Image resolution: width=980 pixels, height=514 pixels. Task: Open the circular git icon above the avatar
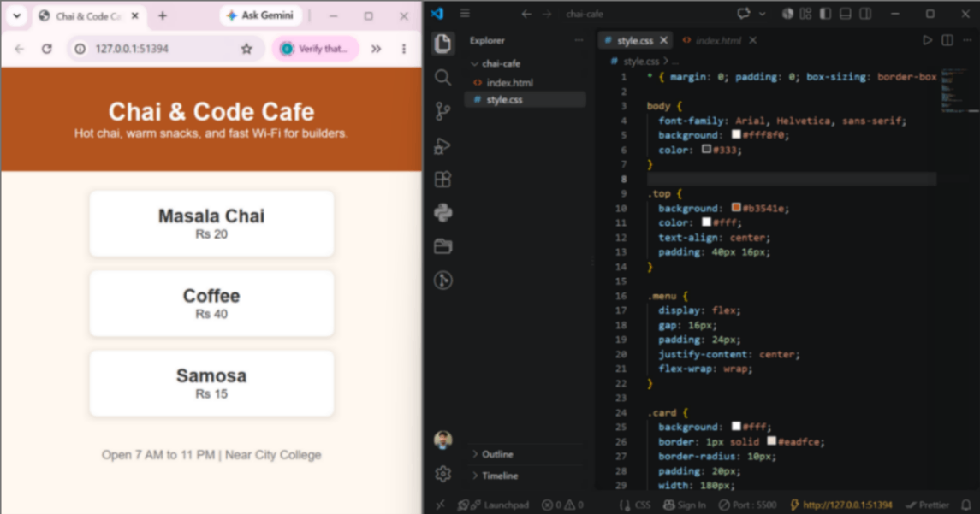coord(443,280)
